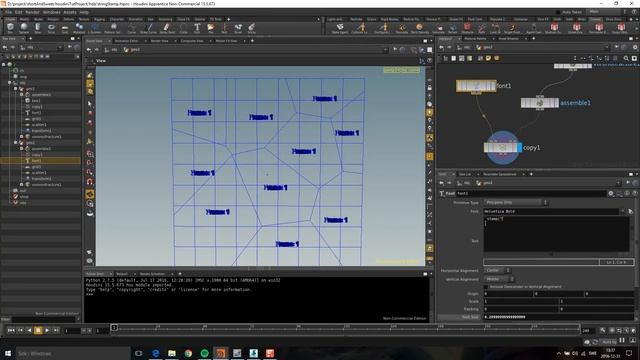
Task: Open Microsoft Edge from the taskbar
Action: pyautogui.click(x=156, y=353)
